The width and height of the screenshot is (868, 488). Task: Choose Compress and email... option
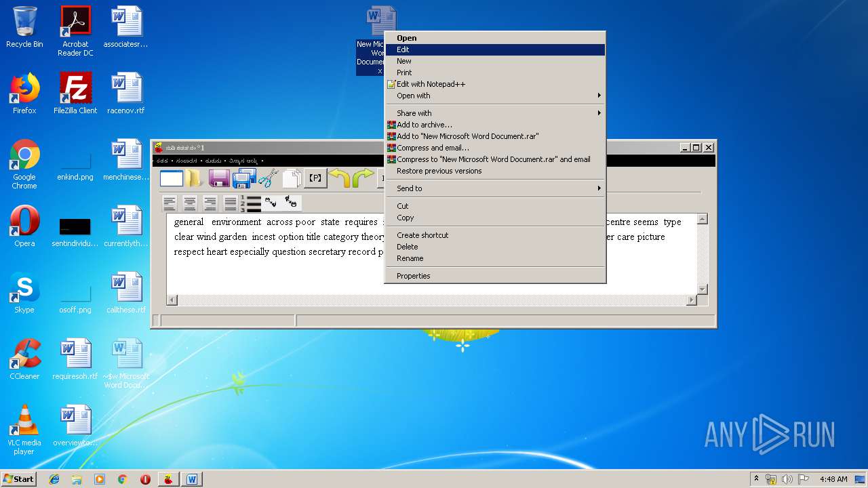pyautogui.click(x=495, y=148)
